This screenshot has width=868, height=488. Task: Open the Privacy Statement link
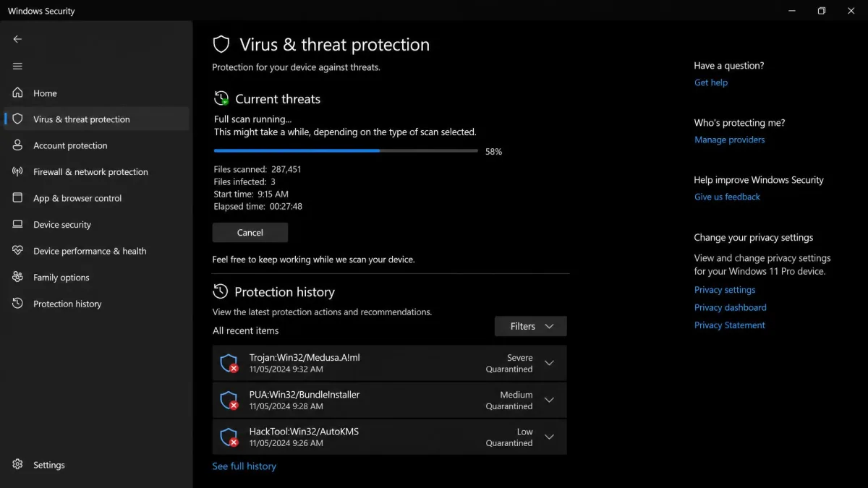(730, 325)
